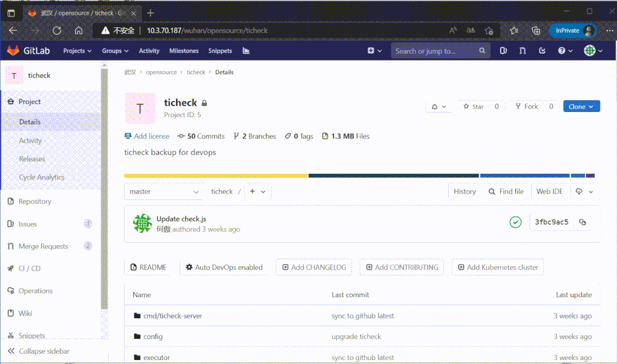This screenshot has height=364, width=617.
Task: Open the To-Do list navbar icon
Action: tap(542, 51)
